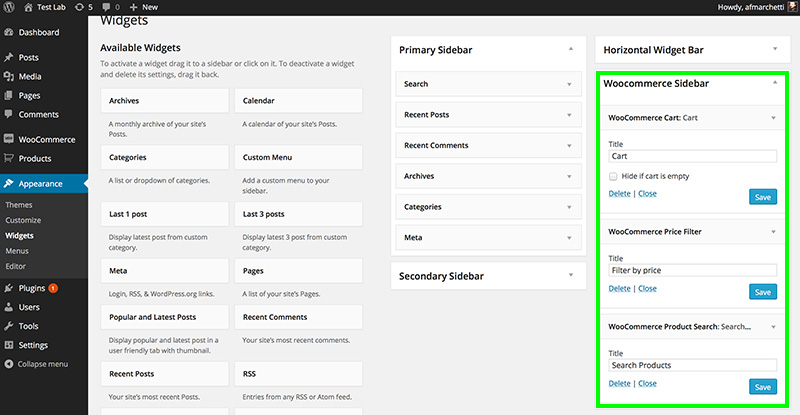Toggle the Hide if cart is empty checkbox
The width and height of the screenshot is (800, 415).
point(613,177)
